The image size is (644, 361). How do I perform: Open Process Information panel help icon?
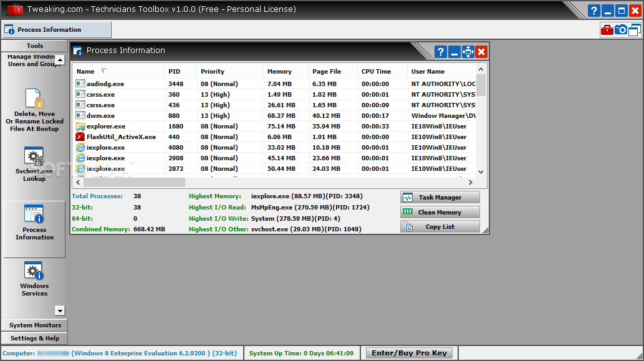coord(441,52)
